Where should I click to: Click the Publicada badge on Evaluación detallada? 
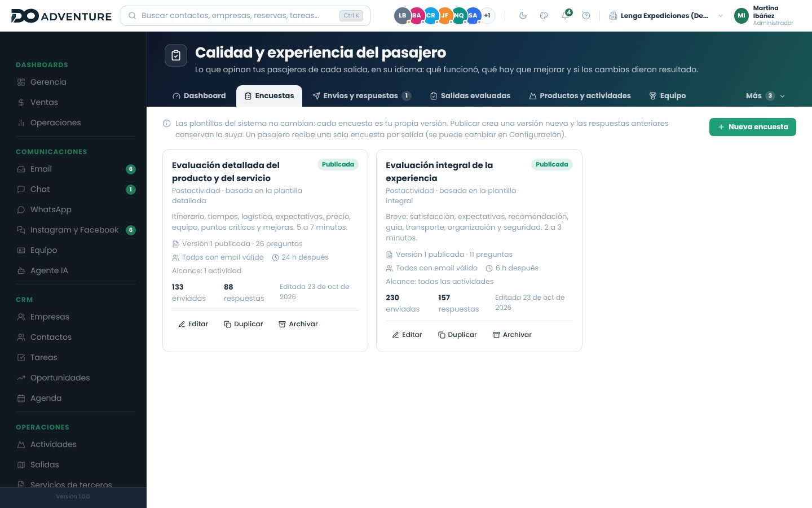[x=338, y=164]
